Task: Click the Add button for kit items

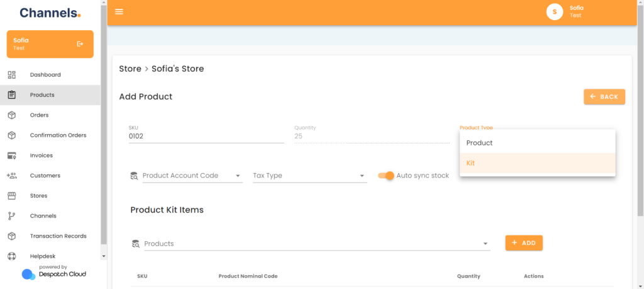Action: [524, 243]
